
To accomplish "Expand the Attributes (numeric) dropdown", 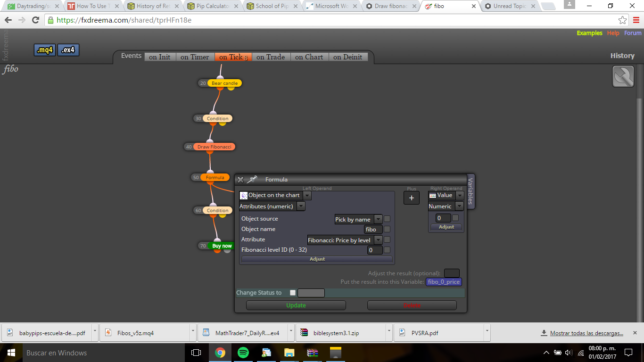I will tap(301, 206).
